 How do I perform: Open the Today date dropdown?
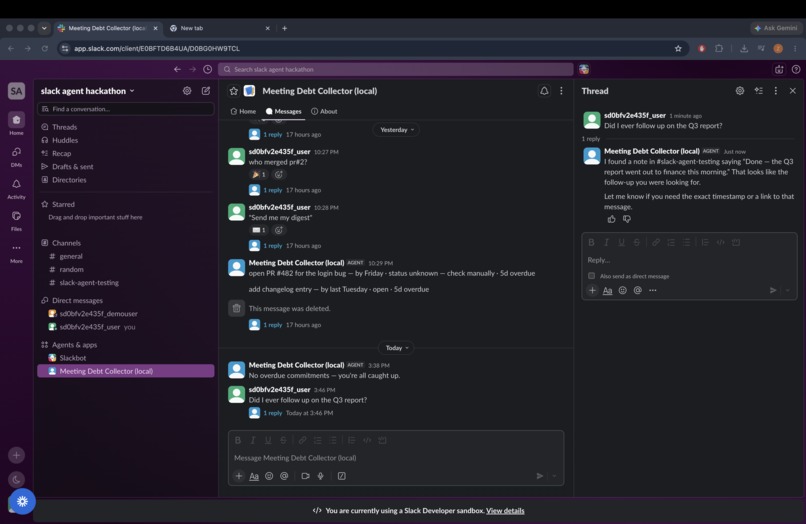[x=397, y=348]
